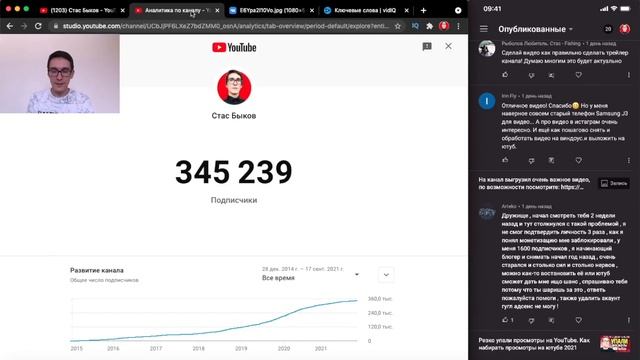Heart the blocked monetization comment
Viewport: 640px width, 360px height.
coord(578,320)
